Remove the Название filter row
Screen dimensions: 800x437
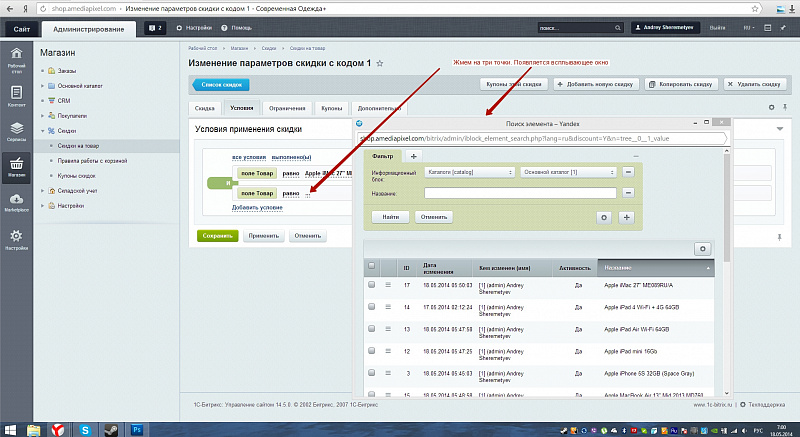click(x=629, y=193)
